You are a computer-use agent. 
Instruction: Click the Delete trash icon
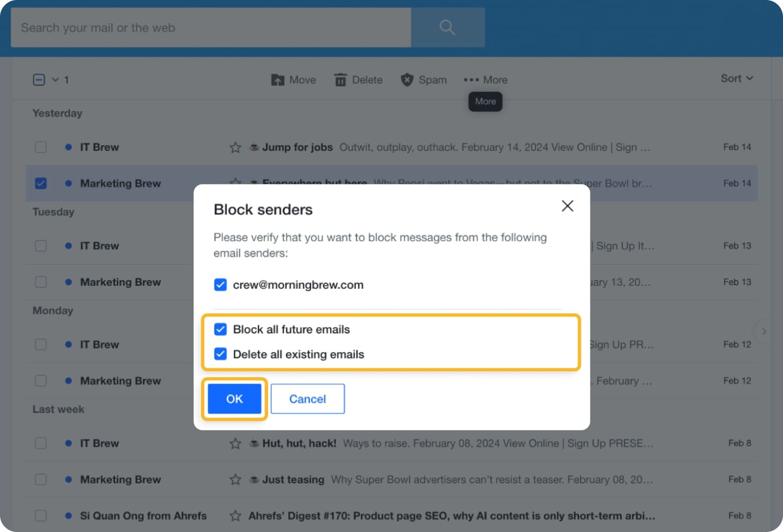[340, 79]
